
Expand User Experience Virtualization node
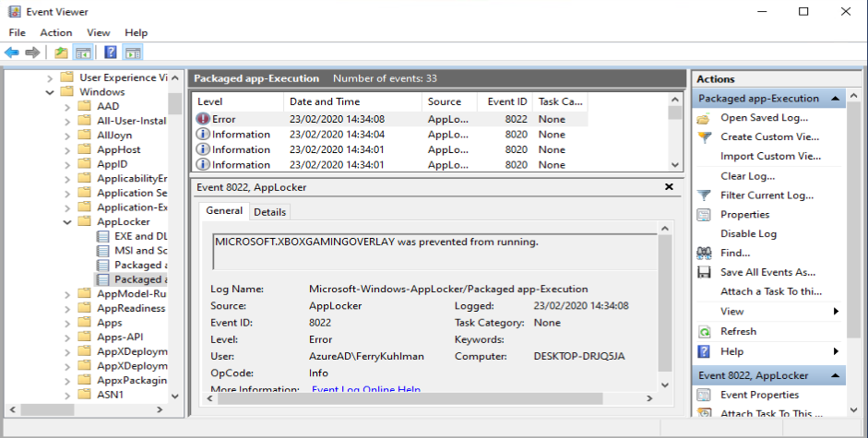click(x=50, y=78)
